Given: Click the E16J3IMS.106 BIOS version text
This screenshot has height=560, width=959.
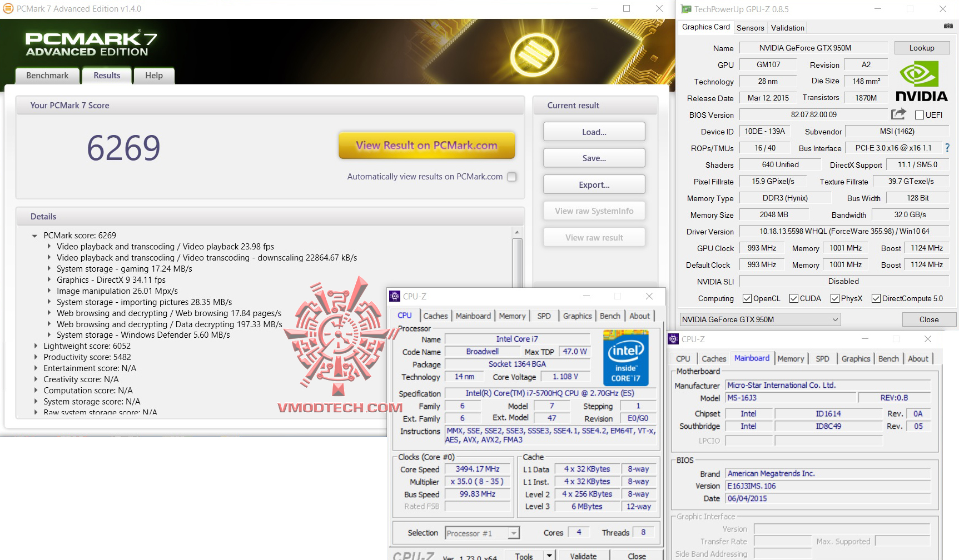Looking at the screenshot, I should (x=752, y=486).
